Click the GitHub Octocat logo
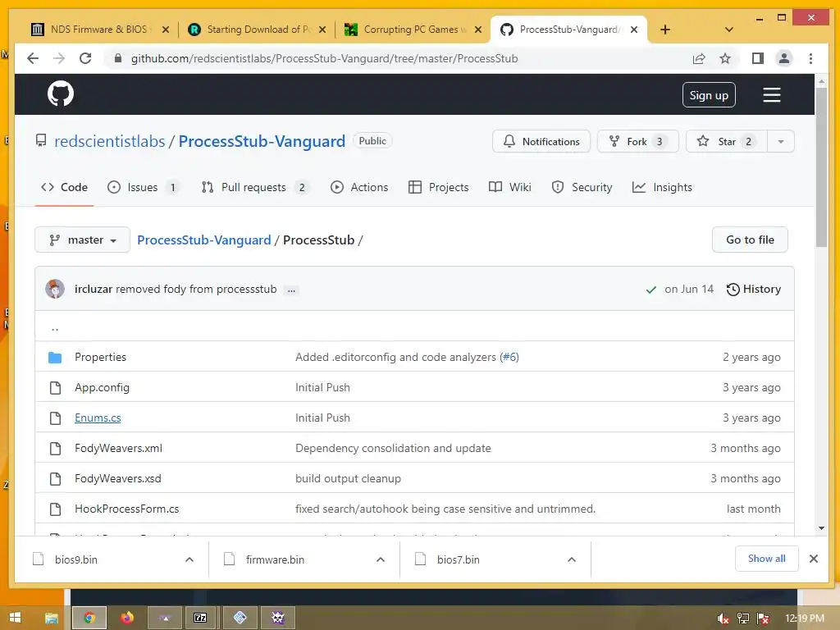Screen dimensions: 840x630 click(61, 94)
